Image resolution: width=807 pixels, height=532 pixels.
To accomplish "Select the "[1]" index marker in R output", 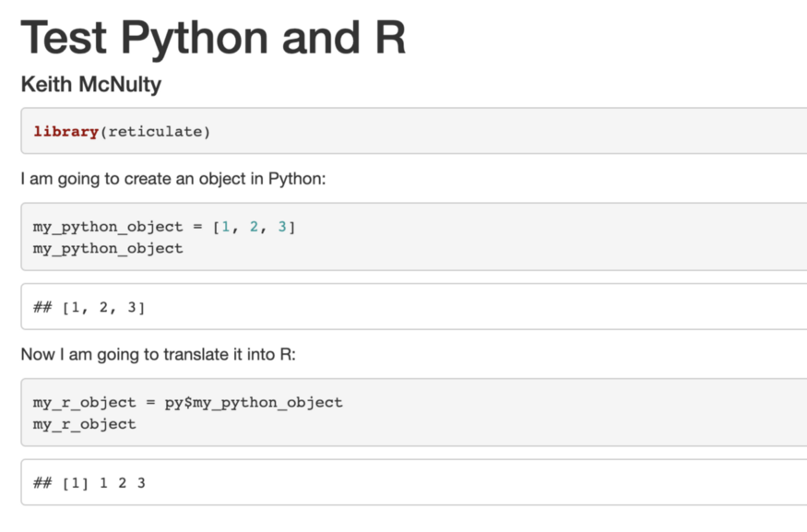I will pyautogui.click(x=77, y=482).
